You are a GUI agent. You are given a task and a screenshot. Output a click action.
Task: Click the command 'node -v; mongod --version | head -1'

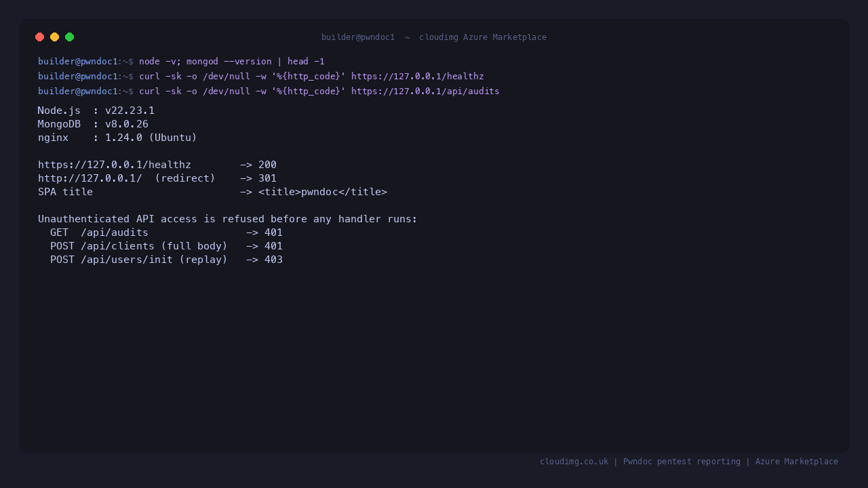point(232,62)
